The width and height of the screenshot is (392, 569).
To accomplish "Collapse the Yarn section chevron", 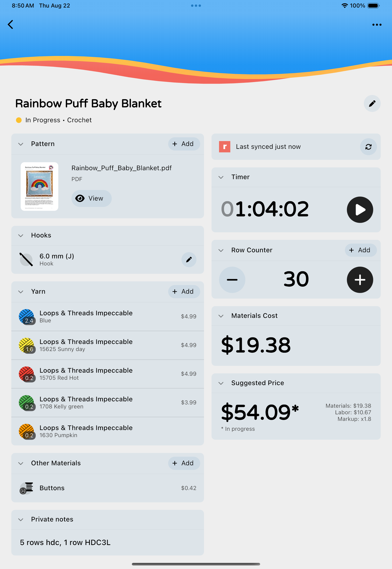I will coord(21,292).
